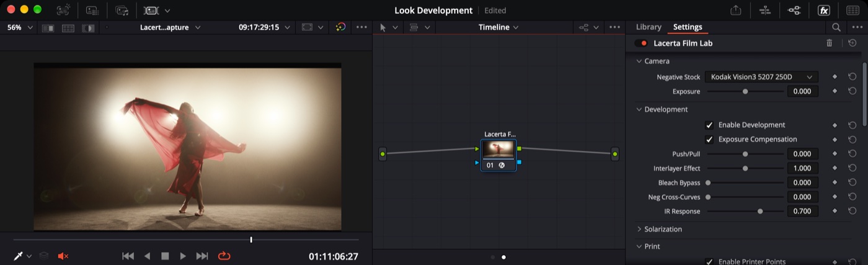This screenshot has width=868, height=265.
Task: Toggle the Nodes panel icon in the top bar
Action: (x=794, y=11)
